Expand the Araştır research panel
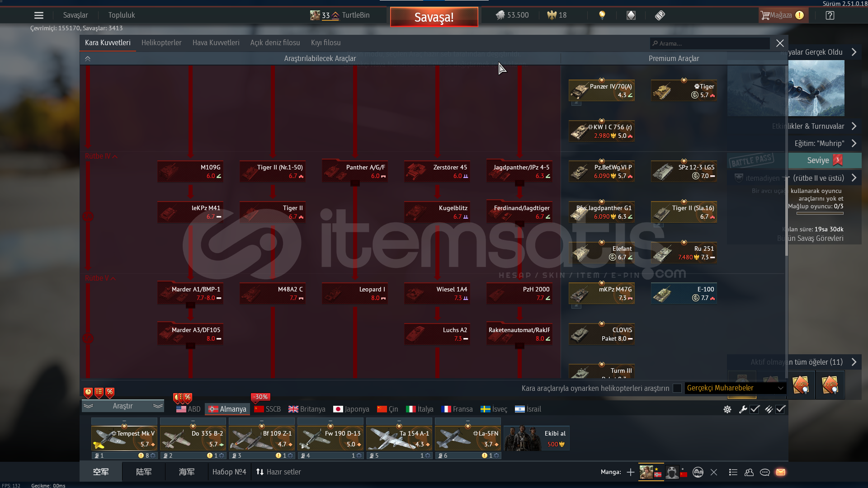This screenshot has width=868, height=488. pyautogui.click(x=123, y=406)
